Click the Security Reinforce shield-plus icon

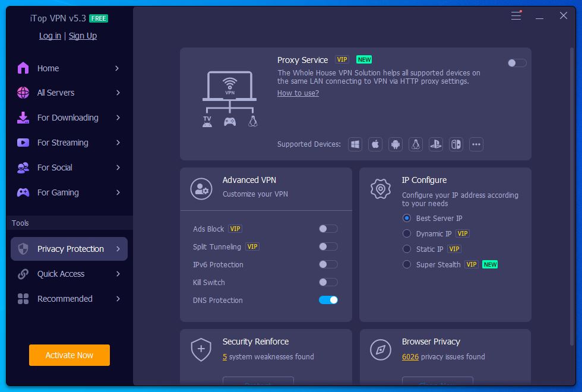[x=201, y=350]
